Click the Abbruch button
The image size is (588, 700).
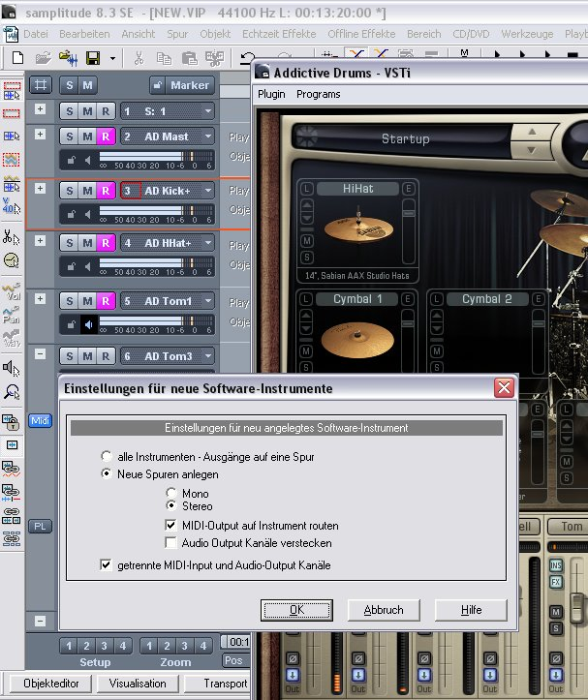(384, 610)
